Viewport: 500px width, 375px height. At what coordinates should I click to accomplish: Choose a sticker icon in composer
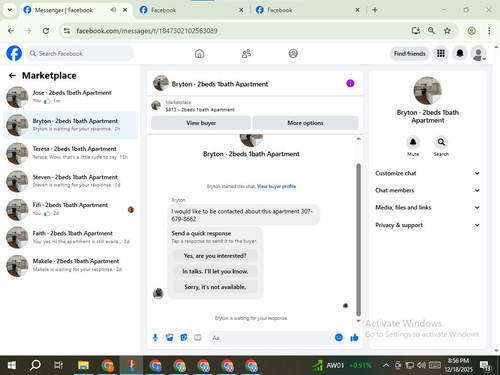tap(184, 338)
